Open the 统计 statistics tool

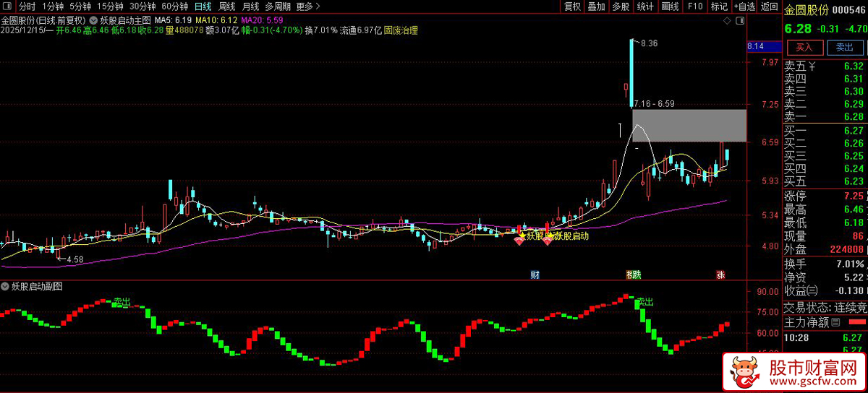pos(645,7)
